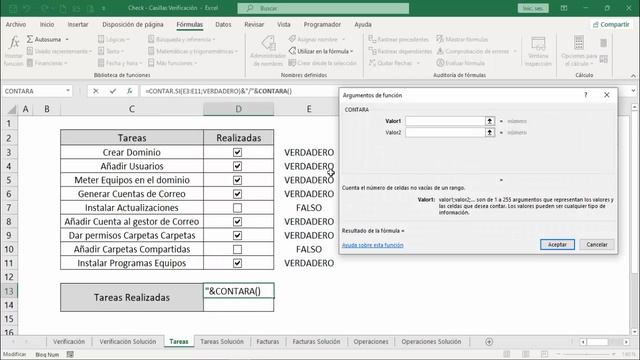Click the Autosuma sigma icon

pyautogui.click(x=30, y=40)
